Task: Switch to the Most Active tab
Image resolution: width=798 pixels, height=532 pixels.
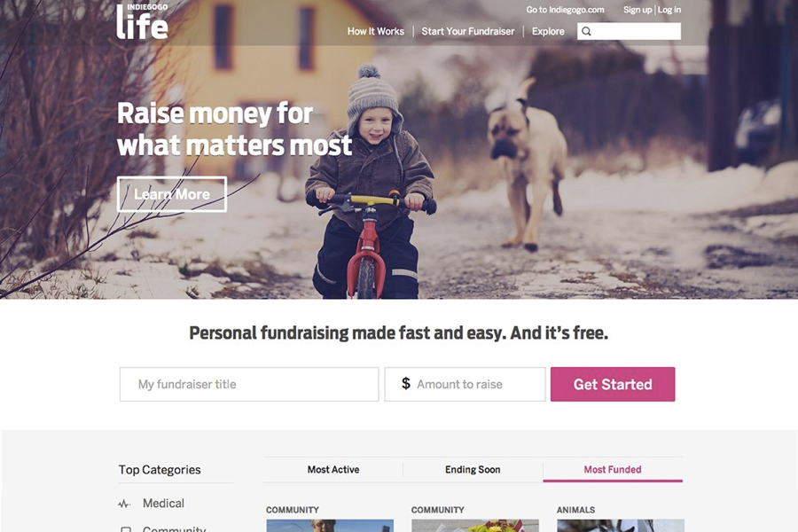Action: (333, 469)
